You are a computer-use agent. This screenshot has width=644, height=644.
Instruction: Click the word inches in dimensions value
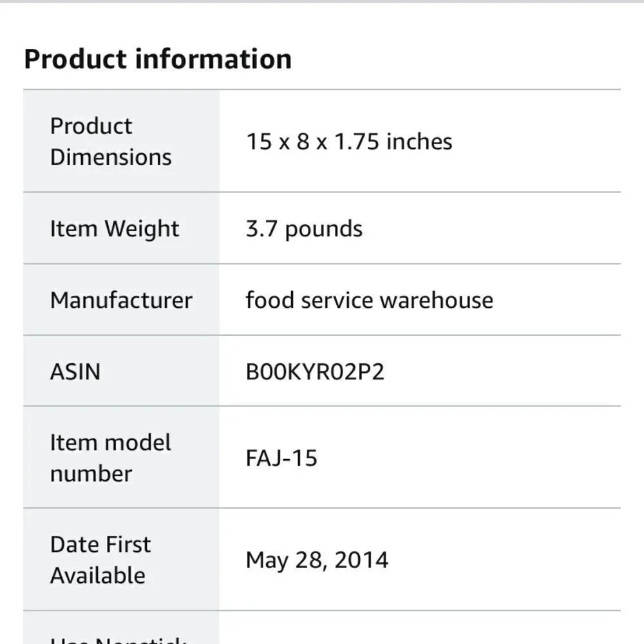419,142
